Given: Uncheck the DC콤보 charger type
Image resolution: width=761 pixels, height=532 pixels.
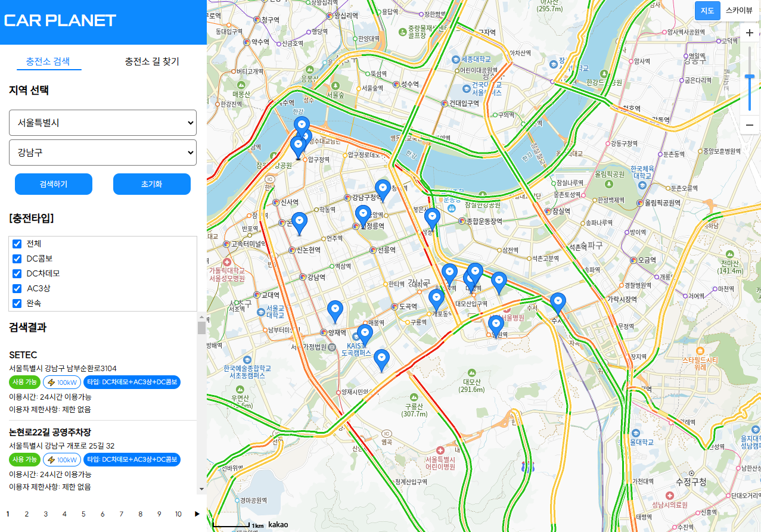Looking at the screenshot, I should [x=17, y=259].
